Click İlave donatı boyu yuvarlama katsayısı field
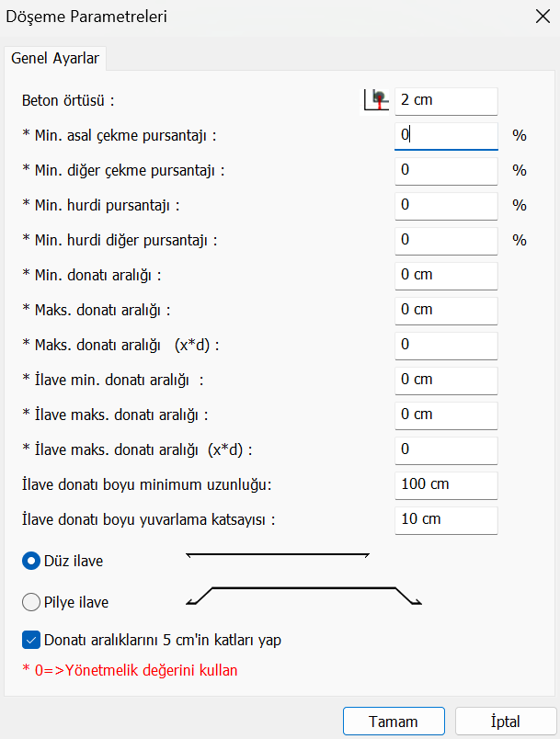The width and height of the screenshot is (560, 739). [x=446, y=519]
